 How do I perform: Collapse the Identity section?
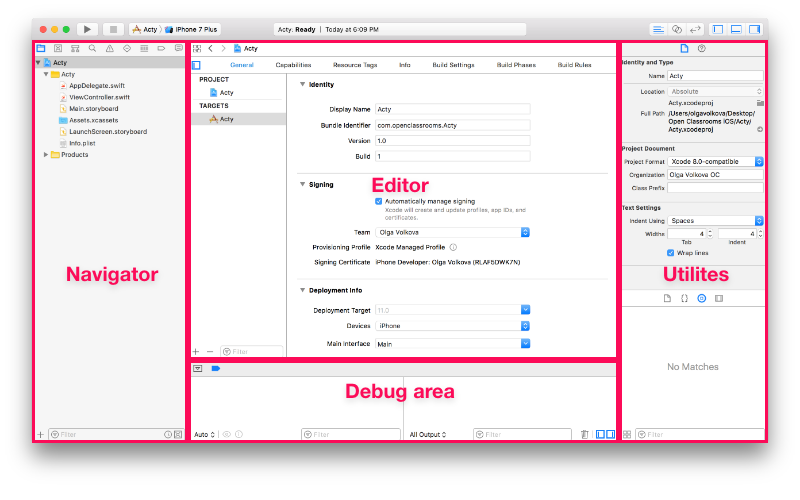[x=303, y=84]
